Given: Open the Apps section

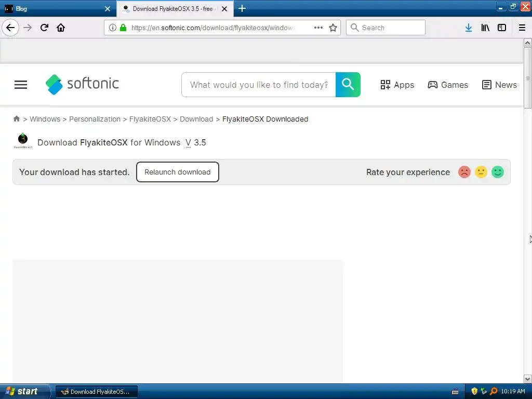Looking at the screenshot, I should (x=397, y=85).
